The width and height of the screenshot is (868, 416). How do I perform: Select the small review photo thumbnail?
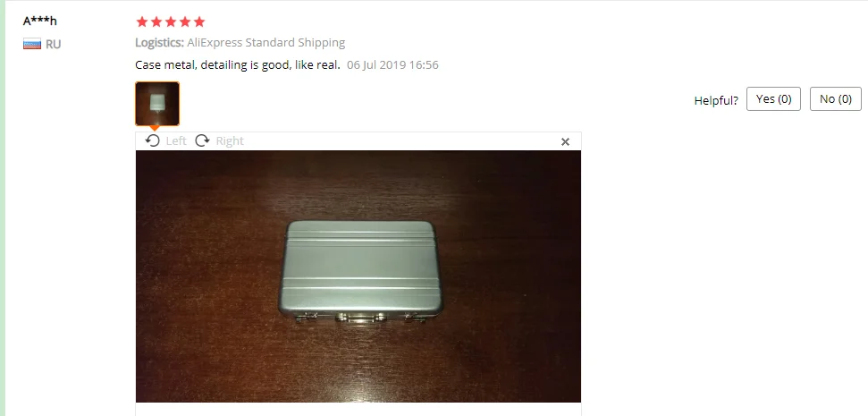157,104
